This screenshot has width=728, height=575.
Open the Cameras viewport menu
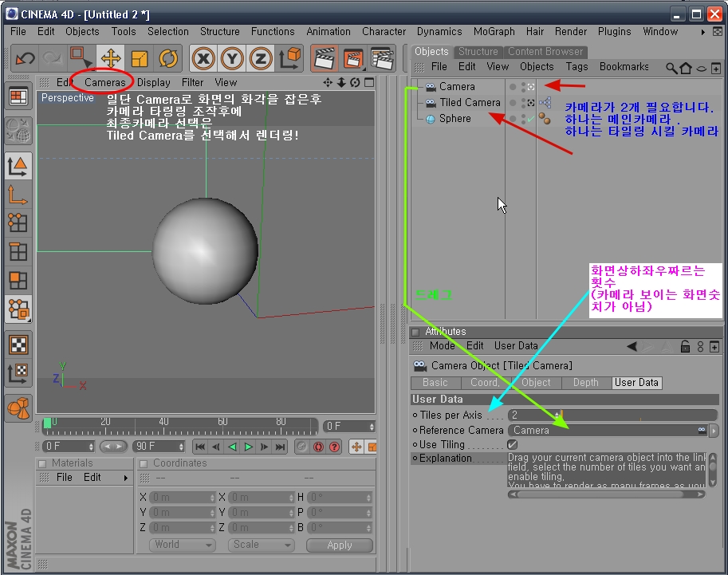point(105,83)
